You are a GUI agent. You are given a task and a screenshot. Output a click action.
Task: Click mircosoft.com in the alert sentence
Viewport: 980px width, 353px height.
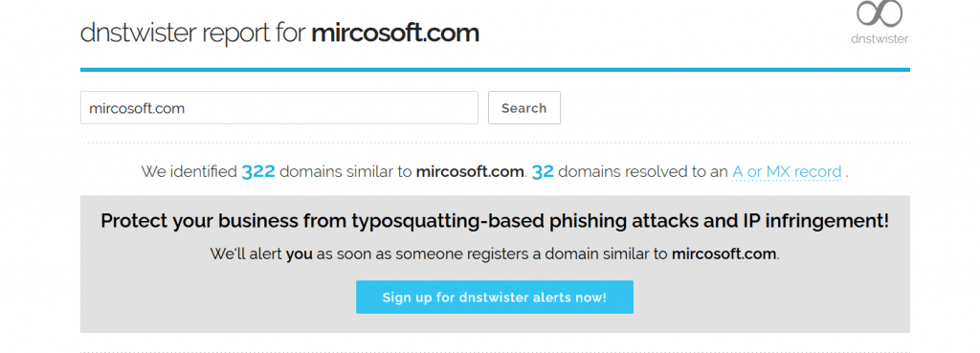point(724,254)
